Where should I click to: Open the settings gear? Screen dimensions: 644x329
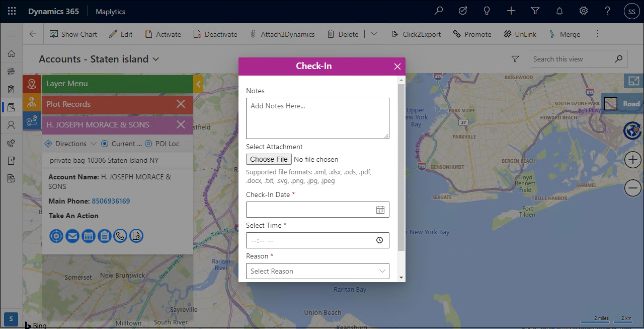coord(584,11)
